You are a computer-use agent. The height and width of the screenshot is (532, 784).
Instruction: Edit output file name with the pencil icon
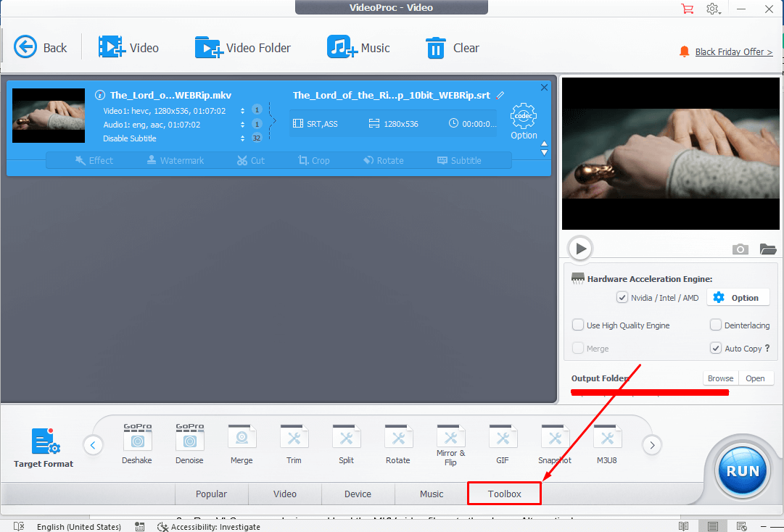coord(500,96)
